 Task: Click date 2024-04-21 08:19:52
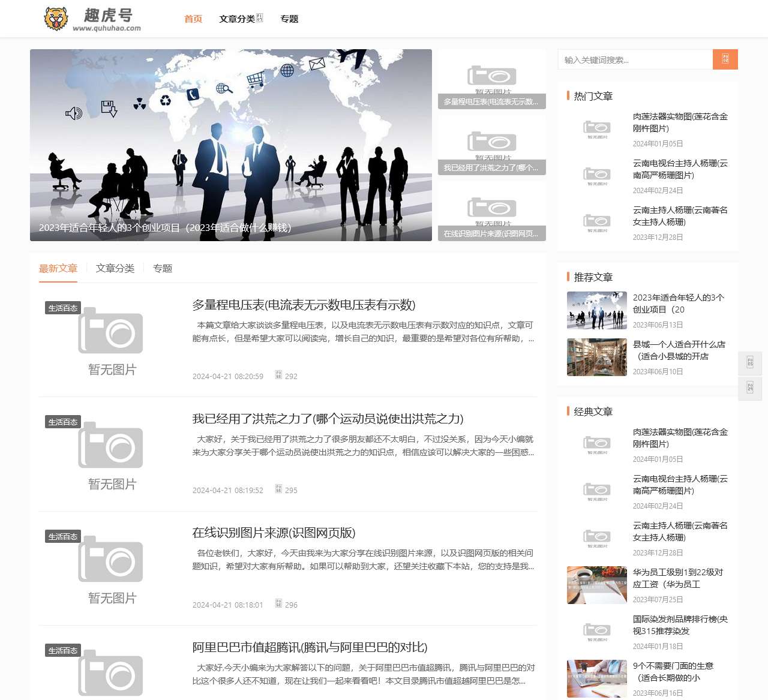click(228, 490)
